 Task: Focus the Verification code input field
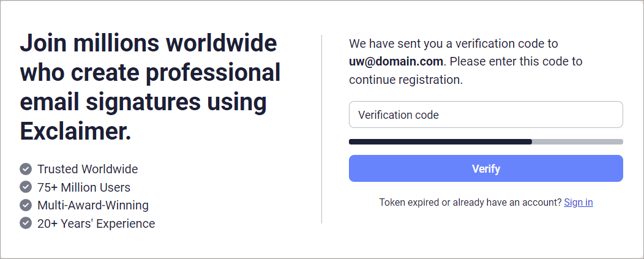[x=485, y=114]
